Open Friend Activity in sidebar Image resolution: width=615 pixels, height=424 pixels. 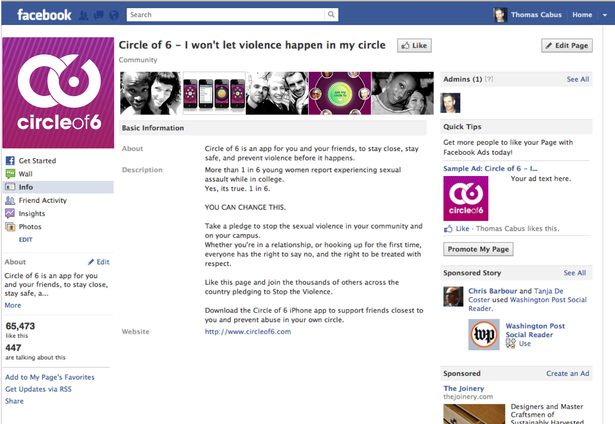pyautogui.click(x=43, y=200)
